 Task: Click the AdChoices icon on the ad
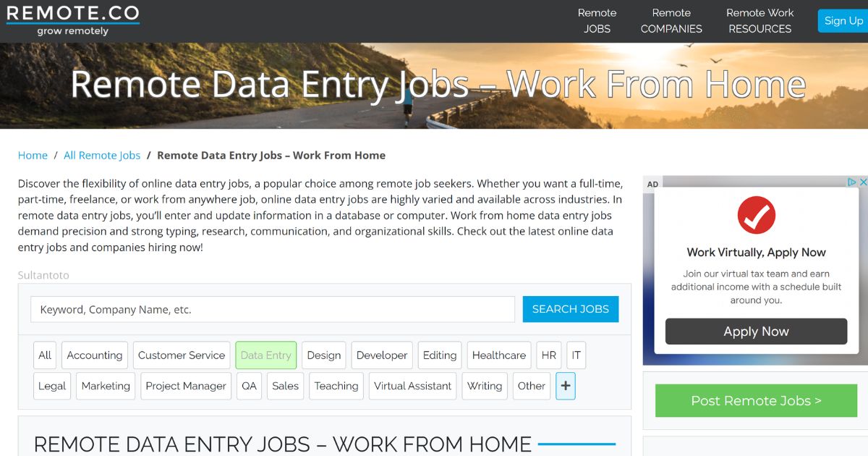click(851, 182)
